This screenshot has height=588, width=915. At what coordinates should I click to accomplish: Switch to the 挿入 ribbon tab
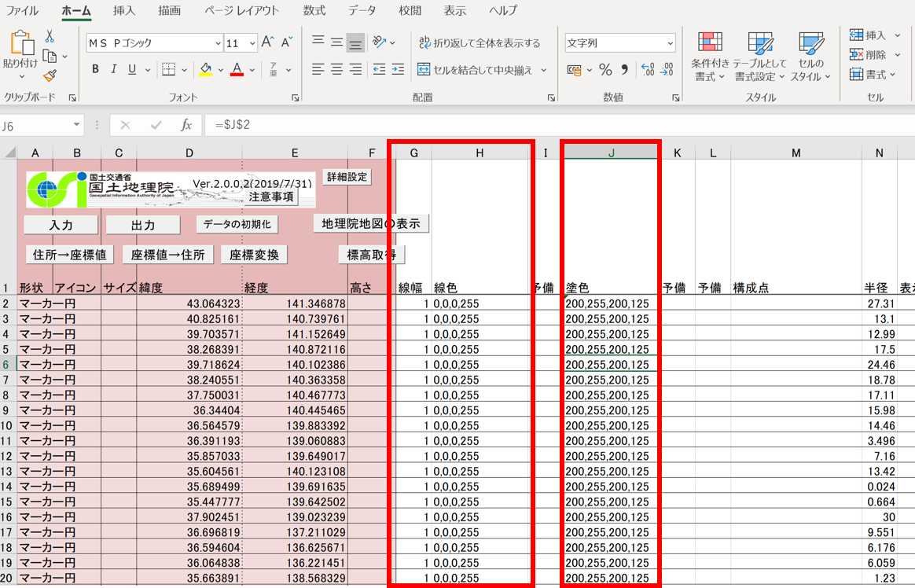[x=123, y=10]
